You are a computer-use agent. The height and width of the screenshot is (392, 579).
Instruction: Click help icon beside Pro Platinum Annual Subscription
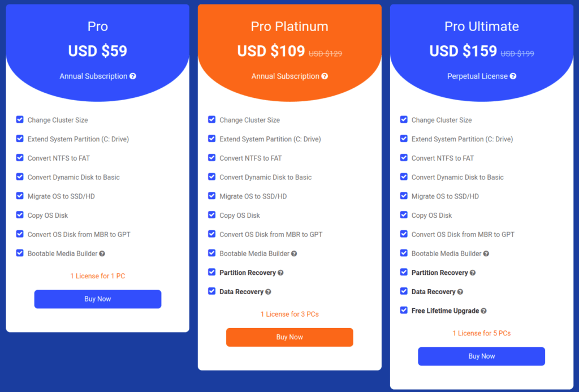(325, 76)
